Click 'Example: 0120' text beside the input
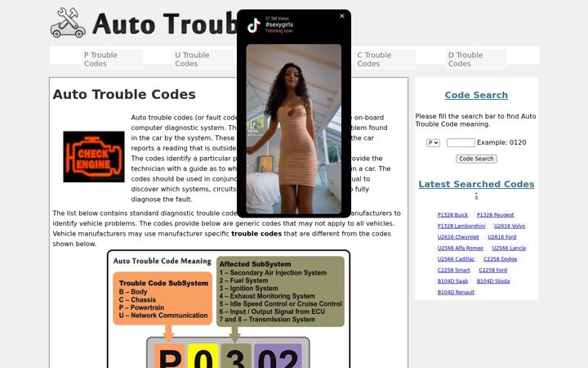This screenshot has width=588, height=368. click(501, 142)
